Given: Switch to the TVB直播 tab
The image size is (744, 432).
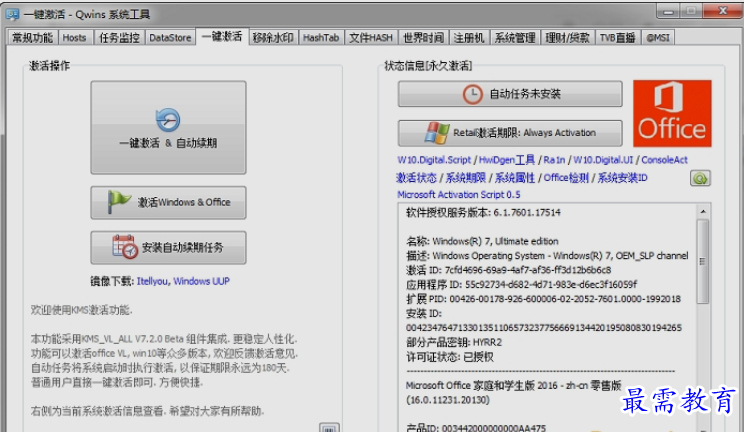Looking at the screenshot, I should 617,38.
